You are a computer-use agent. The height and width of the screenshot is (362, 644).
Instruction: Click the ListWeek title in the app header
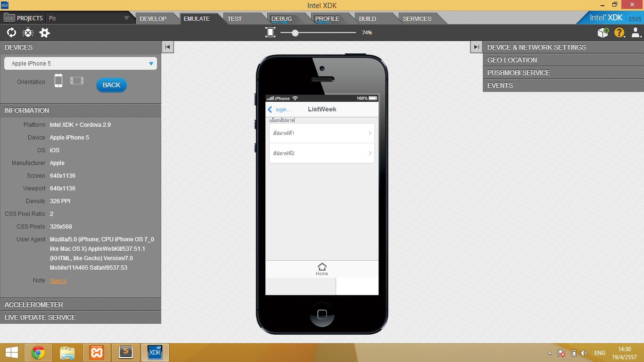pyautogui.click(x=322, y=109)
